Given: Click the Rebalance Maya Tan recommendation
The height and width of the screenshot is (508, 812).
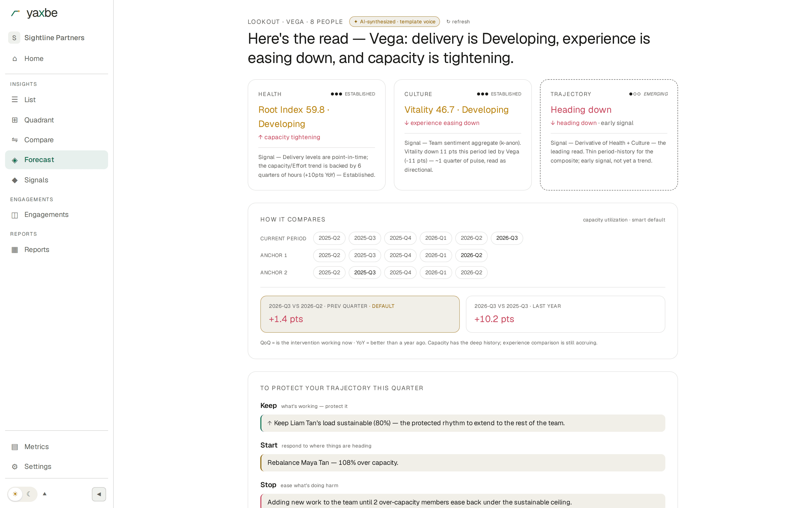Looking at the screenshot, I should click(x=463, y=463).
